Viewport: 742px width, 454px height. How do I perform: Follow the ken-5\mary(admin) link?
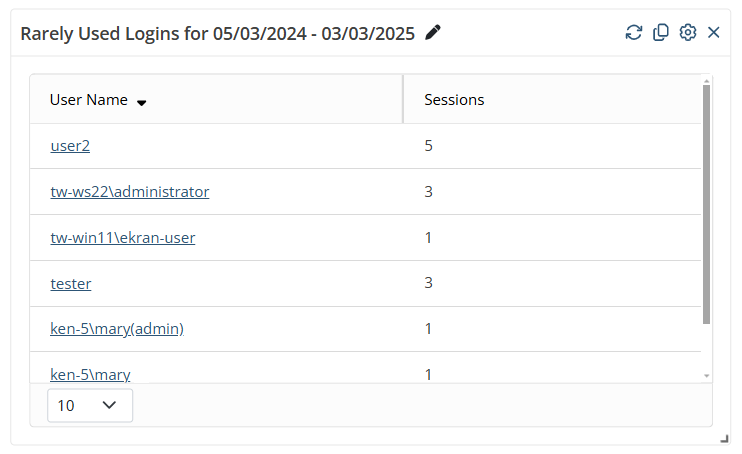click(117, 329)
